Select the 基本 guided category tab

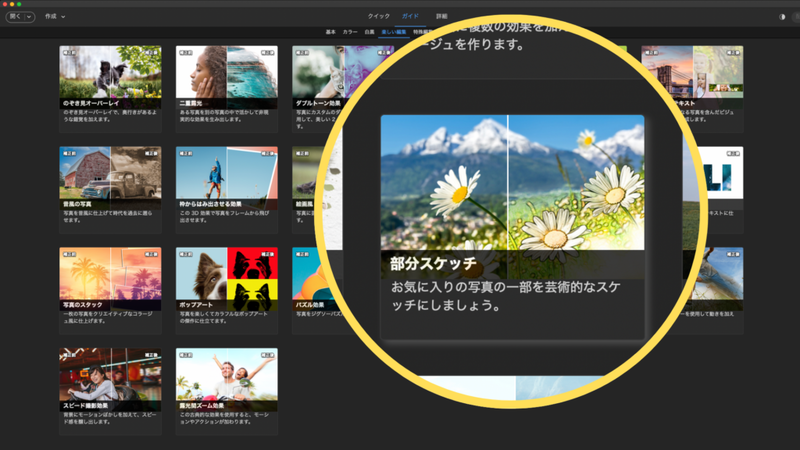tap(331, 32)
